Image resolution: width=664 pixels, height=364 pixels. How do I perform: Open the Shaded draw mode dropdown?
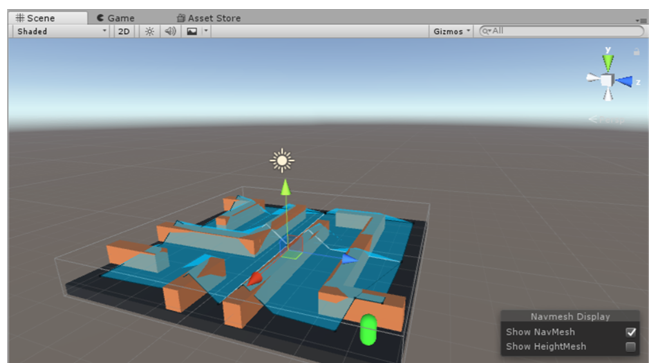point(61,31)
